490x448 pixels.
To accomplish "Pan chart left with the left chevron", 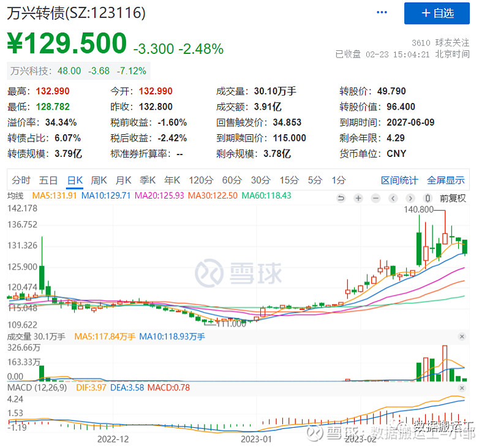I will (x=393, y=198).
